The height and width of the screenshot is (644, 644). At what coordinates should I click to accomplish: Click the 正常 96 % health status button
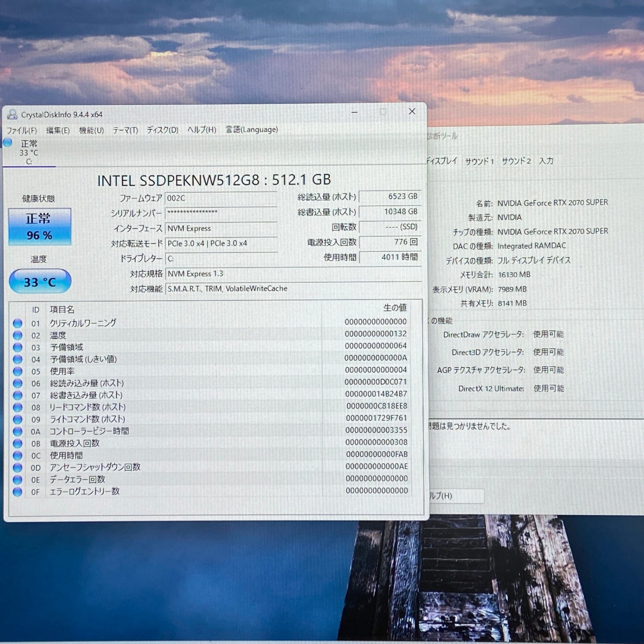(40, 226)
